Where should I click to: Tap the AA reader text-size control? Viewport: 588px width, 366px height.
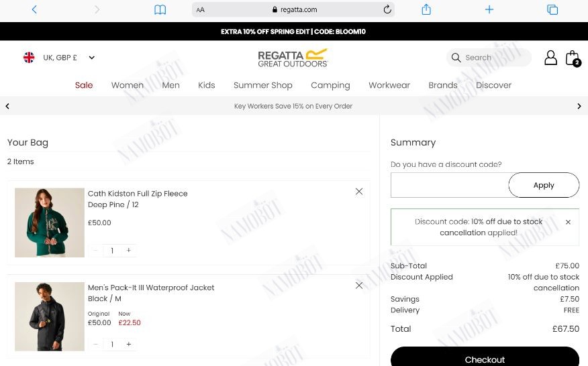(201, 10)
